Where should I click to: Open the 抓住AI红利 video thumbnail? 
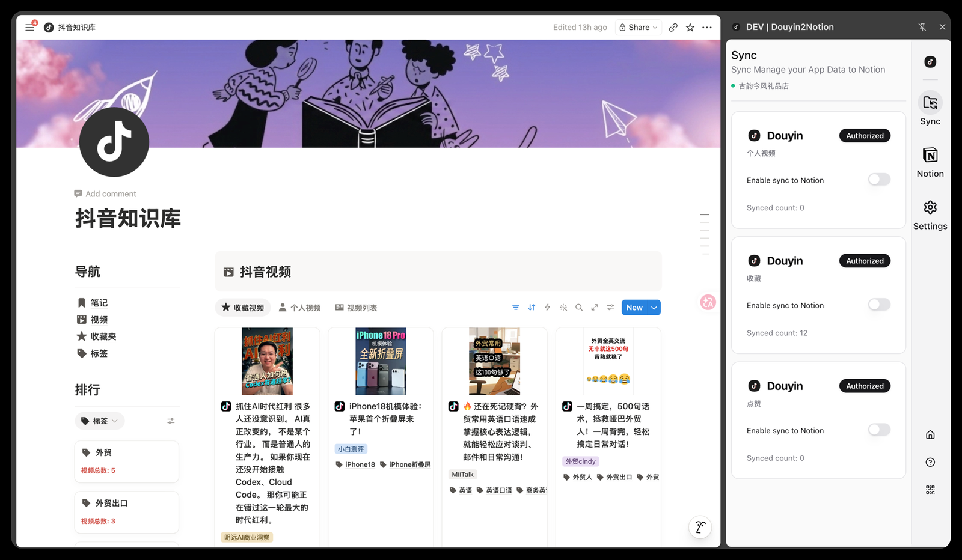[x=267, y=361]
